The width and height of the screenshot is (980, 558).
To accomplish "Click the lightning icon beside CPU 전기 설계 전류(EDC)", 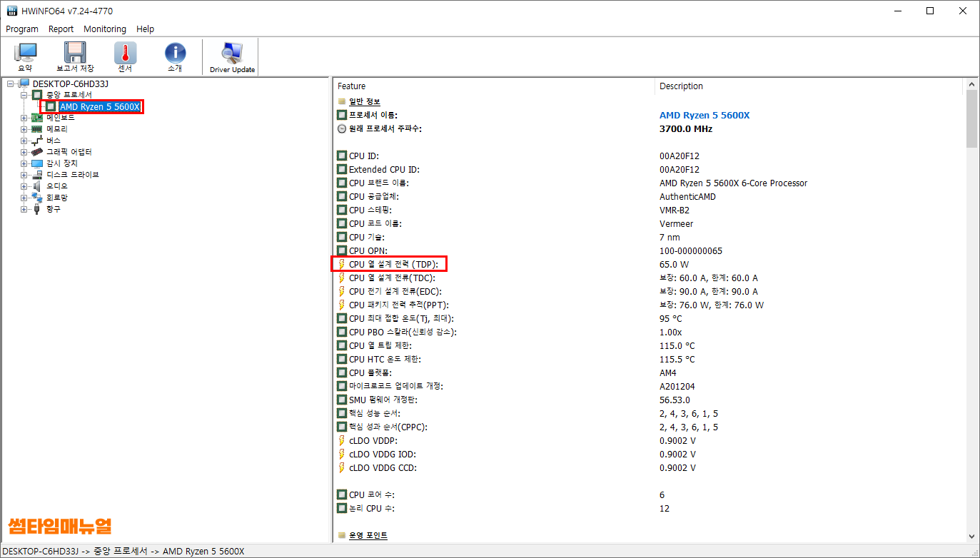I will pos(342,291).
